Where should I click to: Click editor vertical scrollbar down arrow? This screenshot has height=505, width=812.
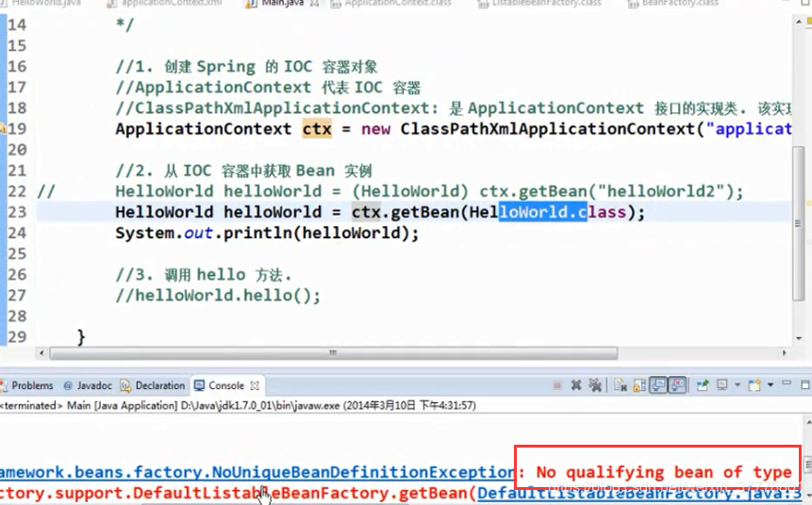tap(799, 338)
